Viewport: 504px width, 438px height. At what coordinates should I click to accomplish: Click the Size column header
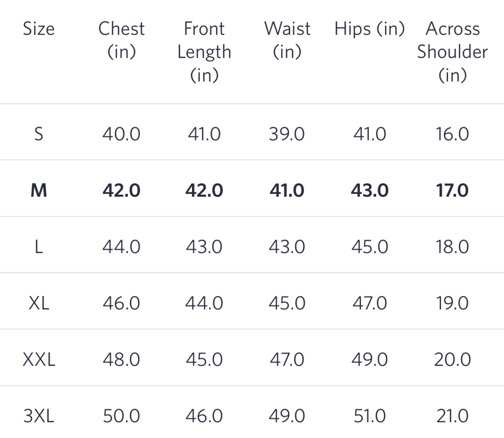click(x=38, y=29)
